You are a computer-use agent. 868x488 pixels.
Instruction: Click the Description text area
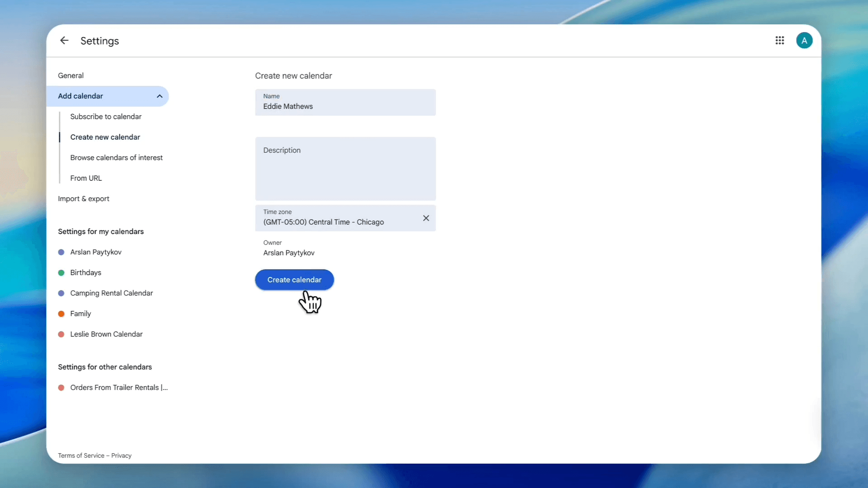point(345,169)
